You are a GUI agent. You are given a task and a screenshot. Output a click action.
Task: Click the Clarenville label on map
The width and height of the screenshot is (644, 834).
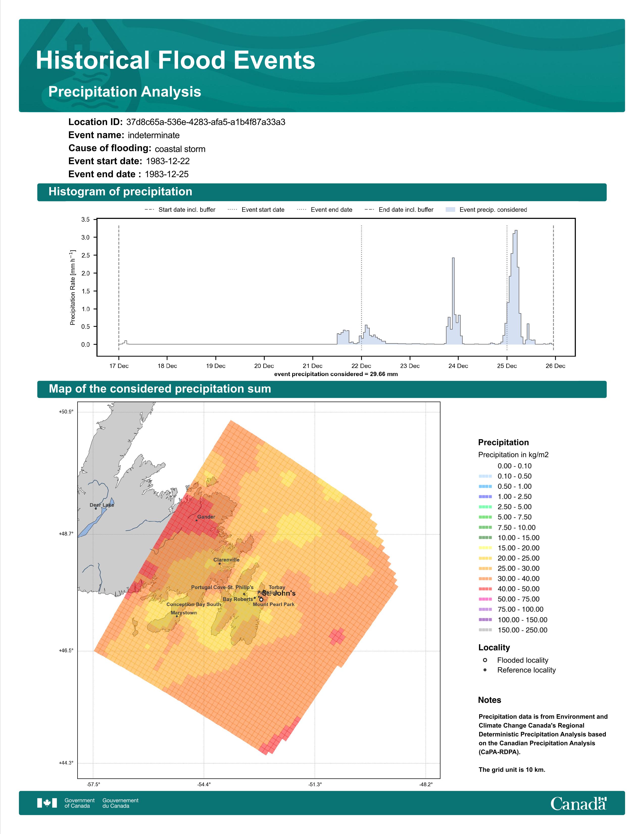pyautogui.click(x=227, y=560)
